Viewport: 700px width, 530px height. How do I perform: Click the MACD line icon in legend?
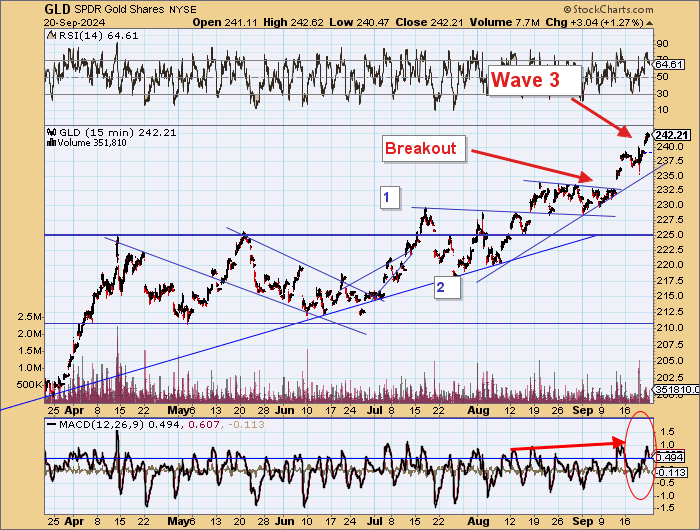pyautogui.click(x=51, y=425)
